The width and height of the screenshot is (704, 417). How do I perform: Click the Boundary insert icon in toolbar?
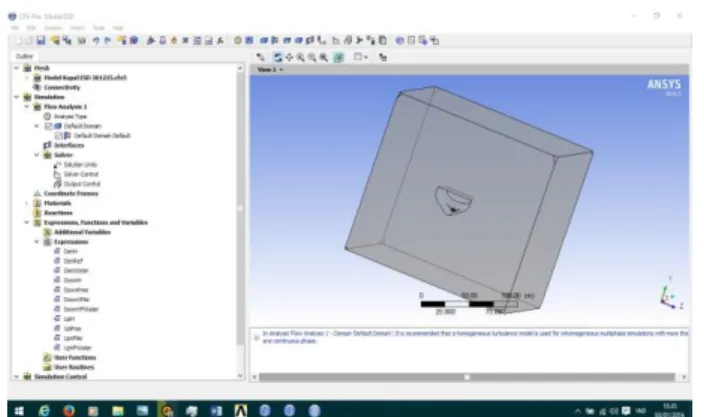pos(275,40)
